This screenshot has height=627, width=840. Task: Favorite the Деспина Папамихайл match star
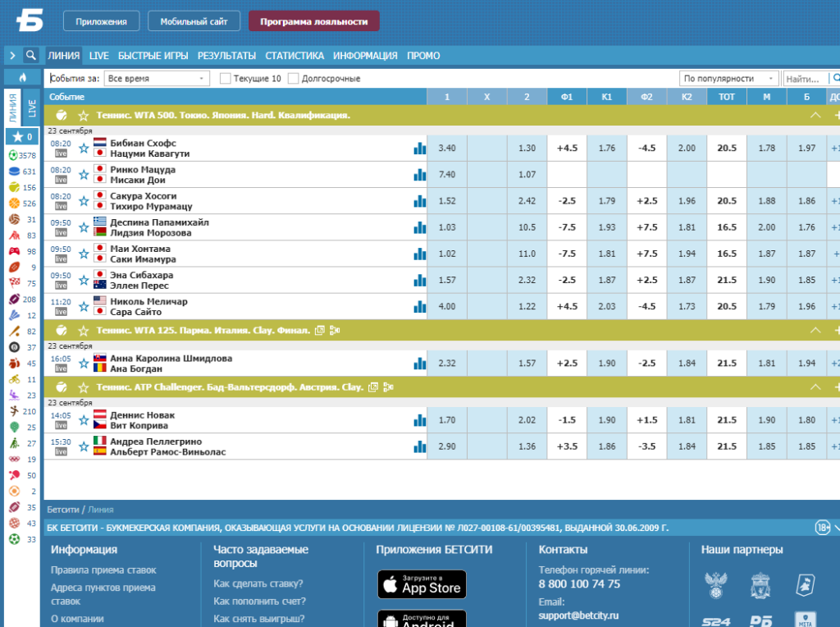[x=84, y=227]
